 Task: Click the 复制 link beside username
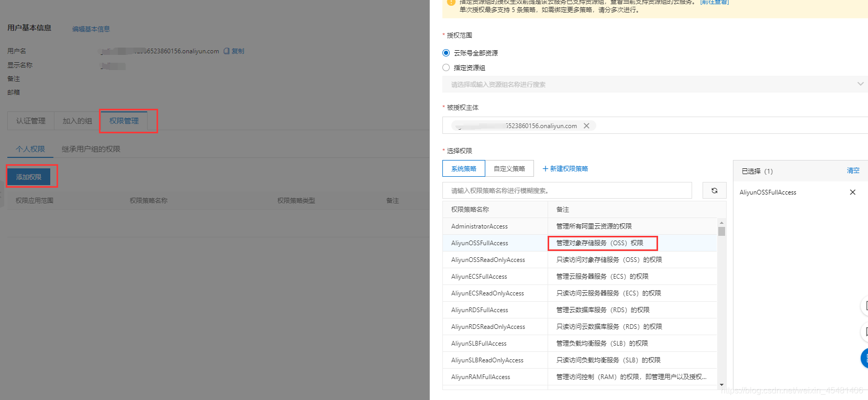[x=238, y=51]
